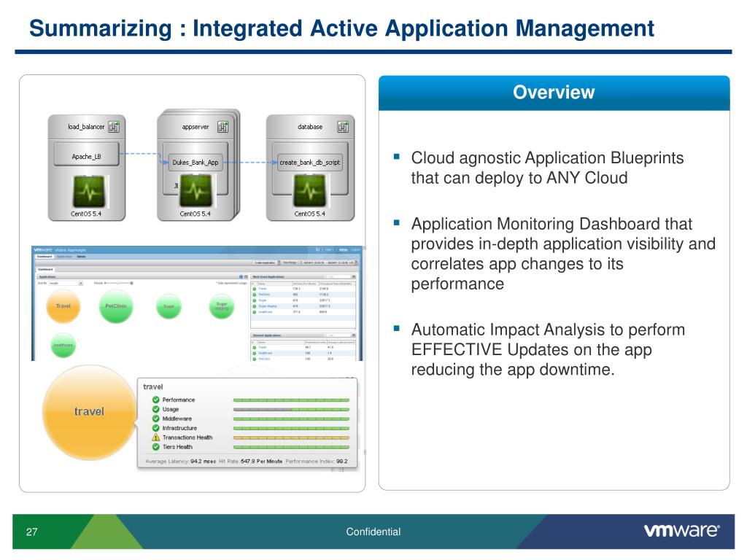Open Travel in the Slowest Applications table
Image resolution: width=747 pixels, height=560 pixels.
pos(262,347)
